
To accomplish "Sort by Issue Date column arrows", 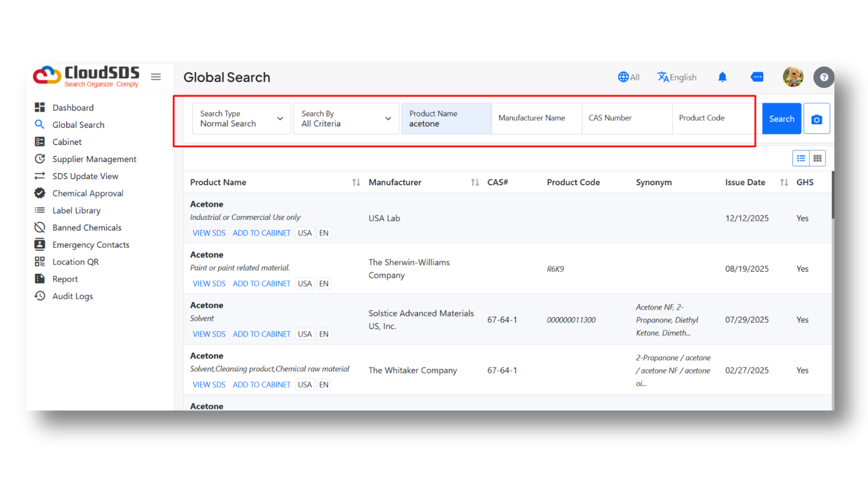I will tap(784, 182).
